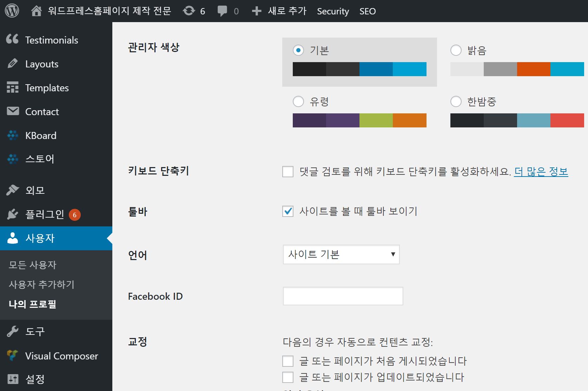Open the 언어 dropdown showing 사이트 기본

coord(341,254)
